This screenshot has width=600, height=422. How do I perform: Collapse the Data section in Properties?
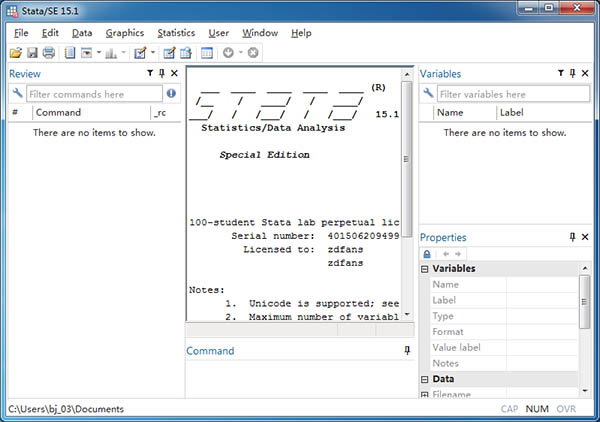pyautogui.click(x=425, y=380)
